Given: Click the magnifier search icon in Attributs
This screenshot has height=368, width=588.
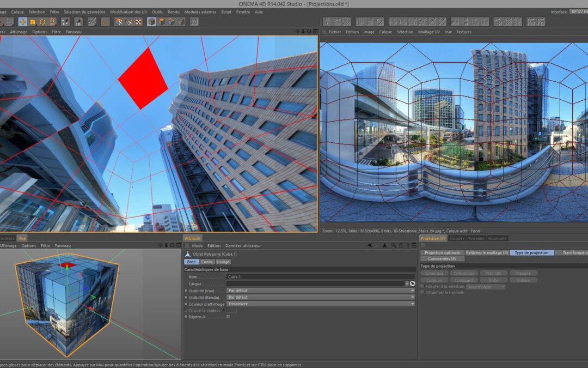Looking at the screenshot, I should (393, 246).
